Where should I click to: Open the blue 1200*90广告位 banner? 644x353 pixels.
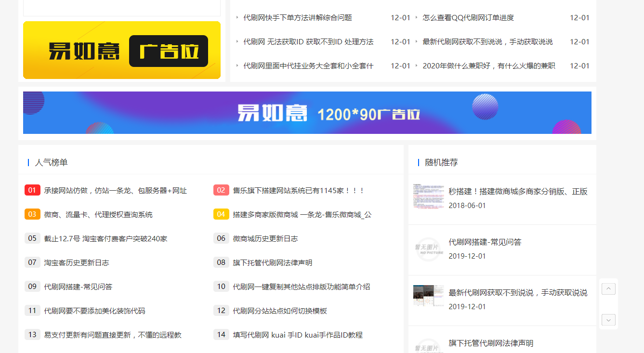tap(307, 113)
